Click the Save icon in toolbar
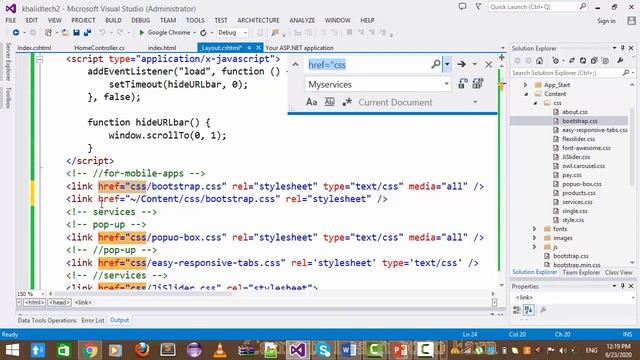This screenshot has width=640, height=360. 76,33
